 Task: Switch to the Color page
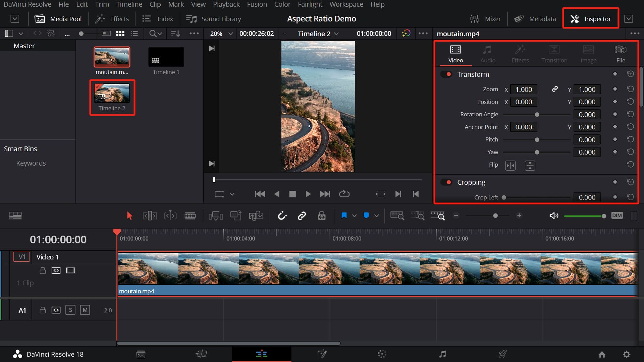[382, 354]
